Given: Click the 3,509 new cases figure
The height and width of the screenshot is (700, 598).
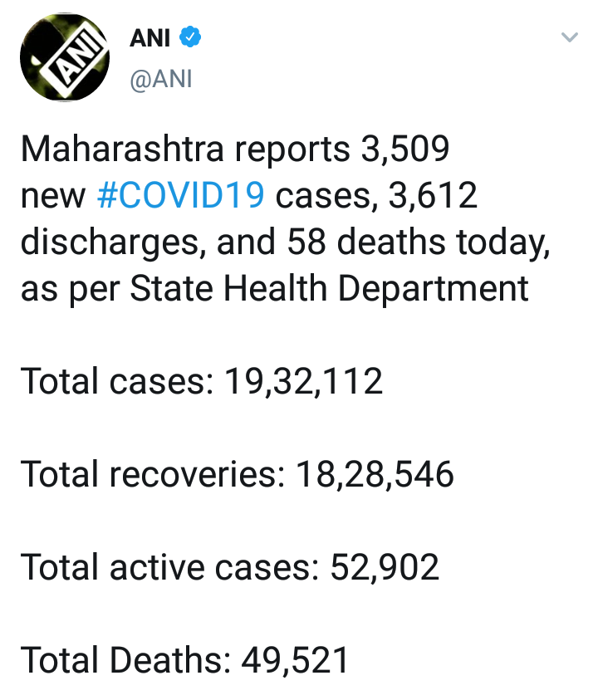Looking at the screenshot, I should coord(404,150).
